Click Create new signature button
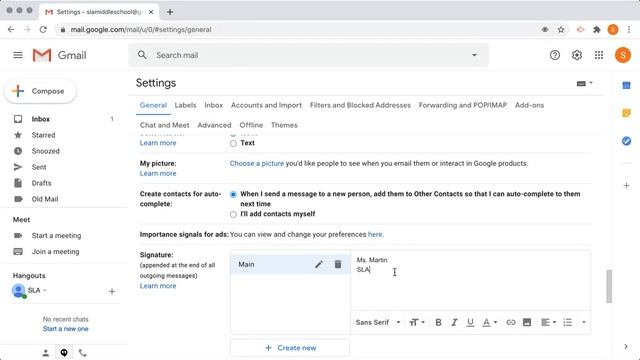This screenshot has width=640, height=360. pyautogui.click(x=290, y=348)
